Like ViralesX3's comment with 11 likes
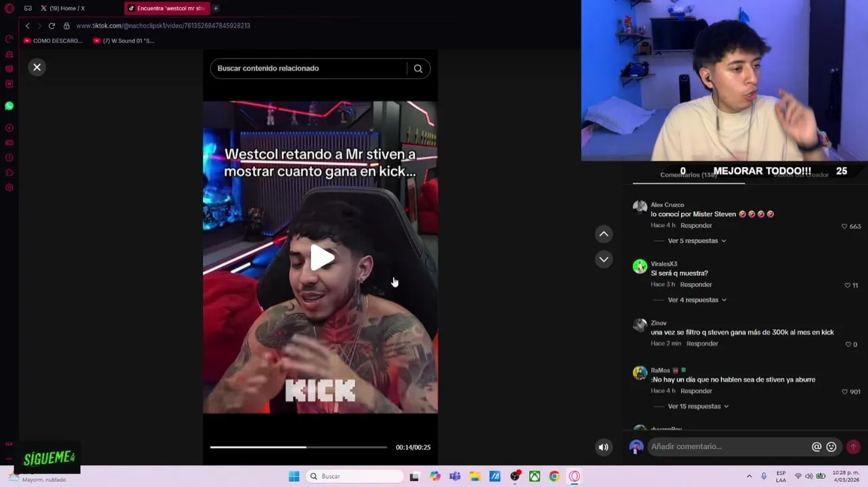The image size is (868, 487). coord(847,285)
